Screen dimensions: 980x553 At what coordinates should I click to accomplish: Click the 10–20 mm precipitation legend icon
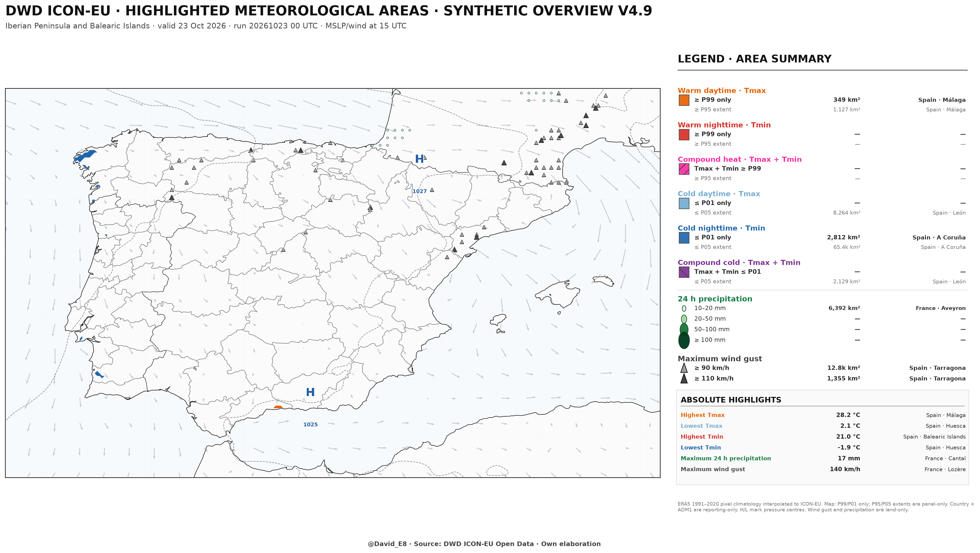coord(684,308)
